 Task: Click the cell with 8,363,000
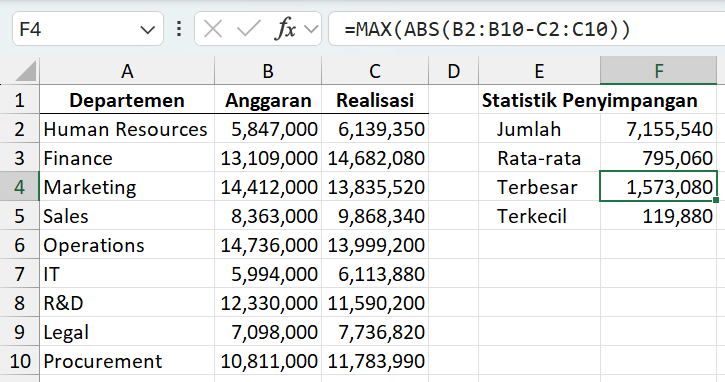point(268,216)
